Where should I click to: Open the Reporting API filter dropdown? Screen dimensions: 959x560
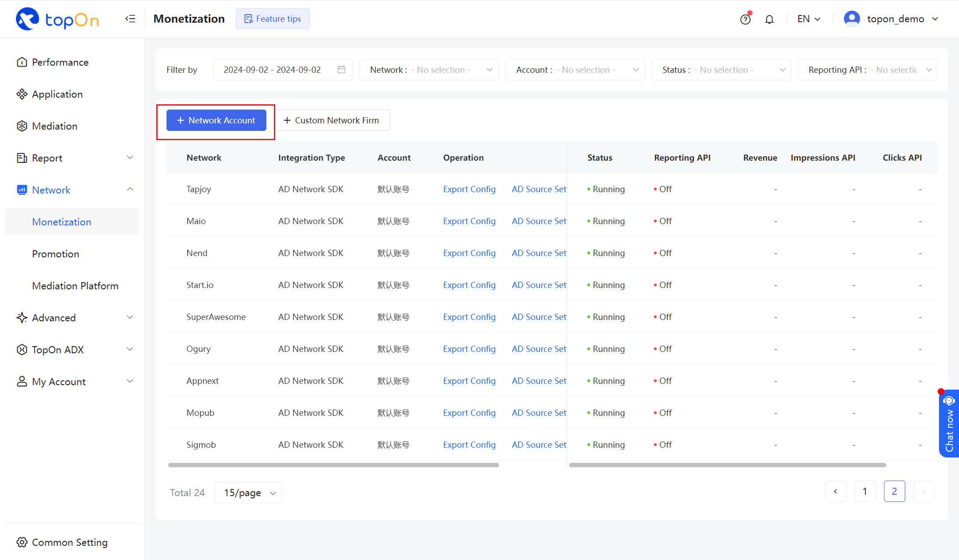868,70
